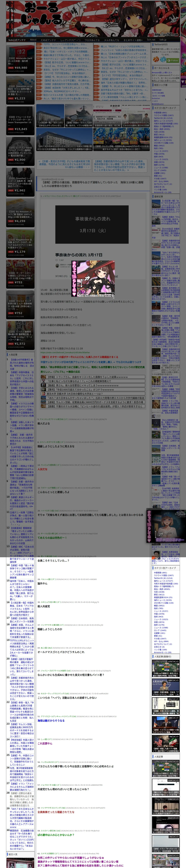Click the comment 殺人共産党
This screenshot has width=186, height=868.
pos(44,606)
